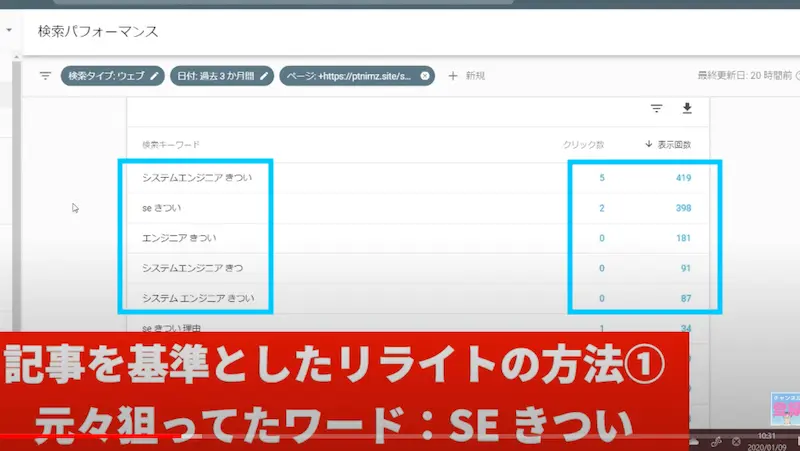This screenshot has width=800, height=451.
Task: Download the search keyword table data
Action: coord(687,109)
